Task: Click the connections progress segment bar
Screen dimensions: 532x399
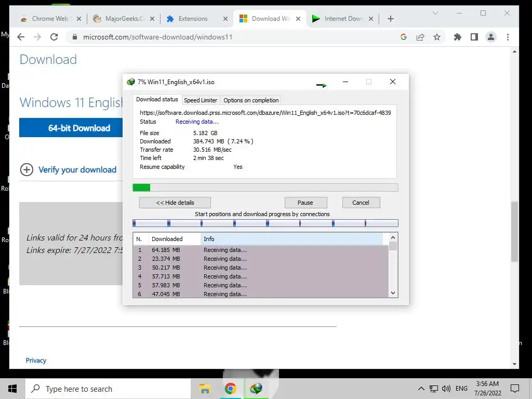Action: 265,223
